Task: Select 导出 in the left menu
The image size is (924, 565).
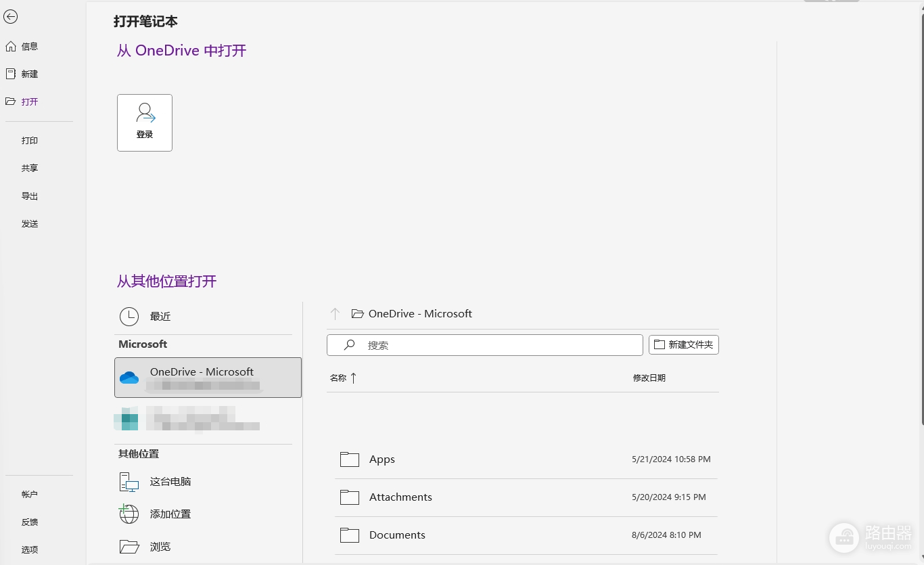Action: click(x=30, y=196)
